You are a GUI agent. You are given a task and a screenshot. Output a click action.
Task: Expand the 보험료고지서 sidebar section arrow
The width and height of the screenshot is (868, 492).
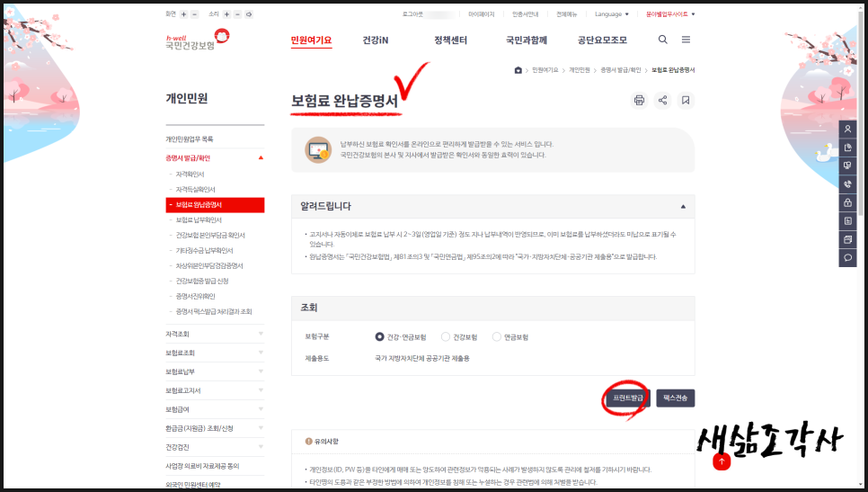pyautogui.click(x=261, y=390)
